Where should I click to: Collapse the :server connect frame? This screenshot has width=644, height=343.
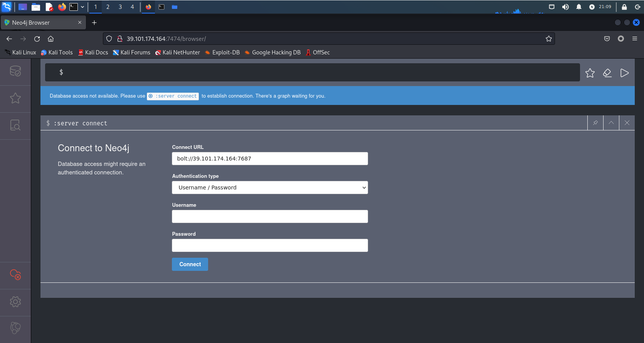pos(611,123)
